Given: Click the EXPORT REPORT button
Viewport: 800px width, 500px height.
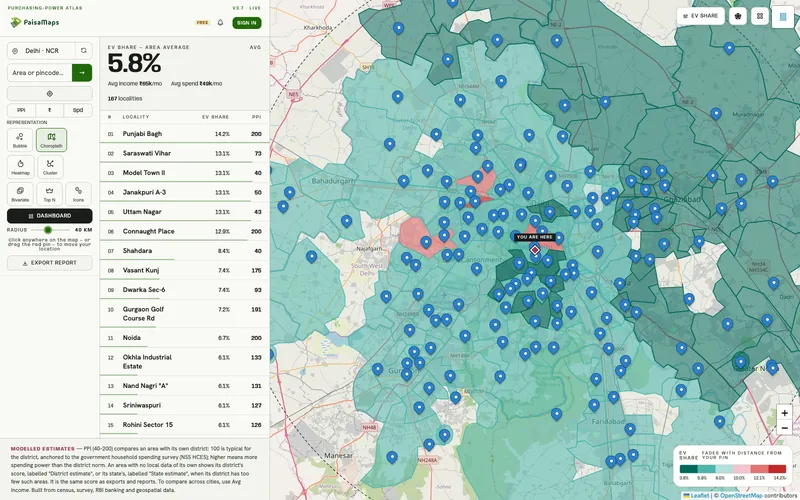Looking at the screenshot, I should click(49, 263).
